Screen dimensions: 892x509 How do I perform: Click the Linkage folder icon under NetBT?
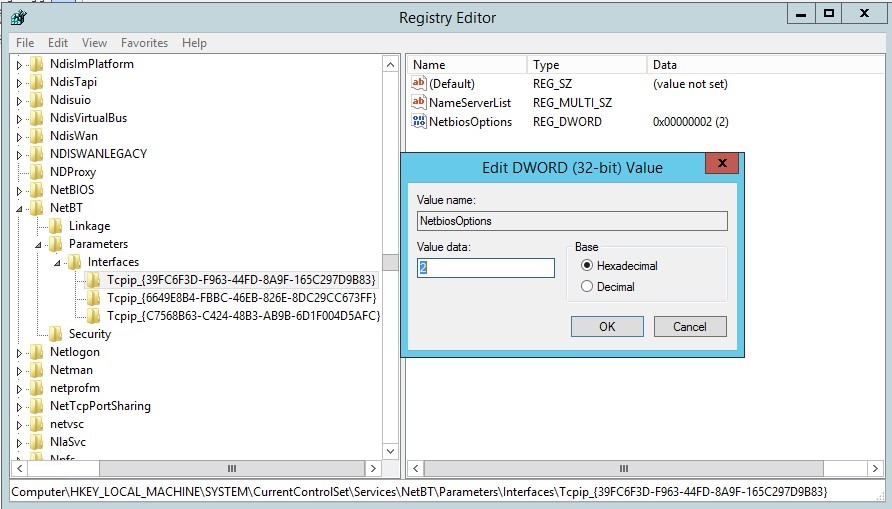(x=56, y=226)
